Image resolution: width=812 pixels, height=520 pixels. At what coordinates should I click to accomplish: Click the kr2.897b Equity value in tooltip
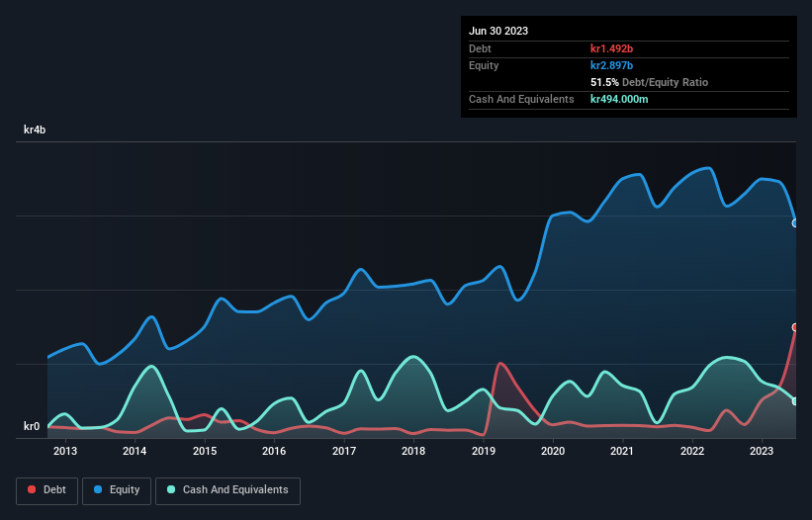(x=611, y=65)
